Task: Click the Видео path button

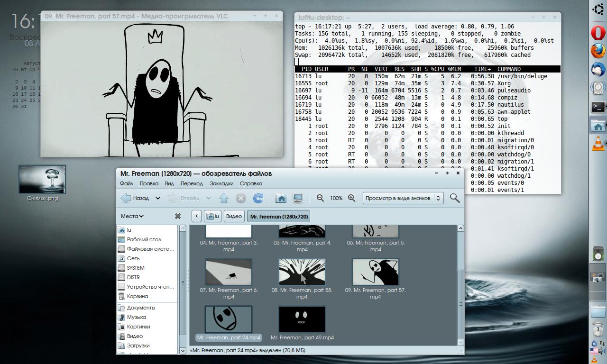Action: [234, 216]
